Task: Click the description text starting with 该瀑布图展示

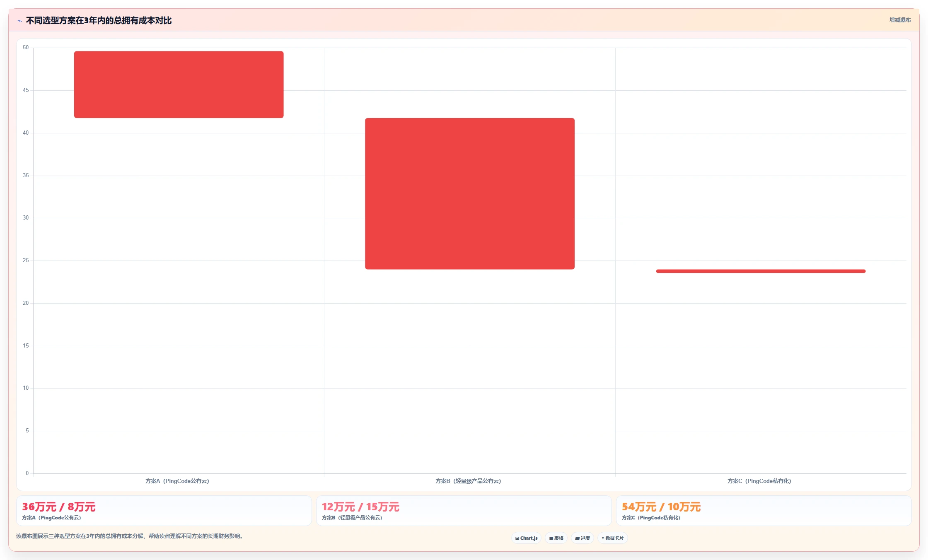Action: coord(130,536)
